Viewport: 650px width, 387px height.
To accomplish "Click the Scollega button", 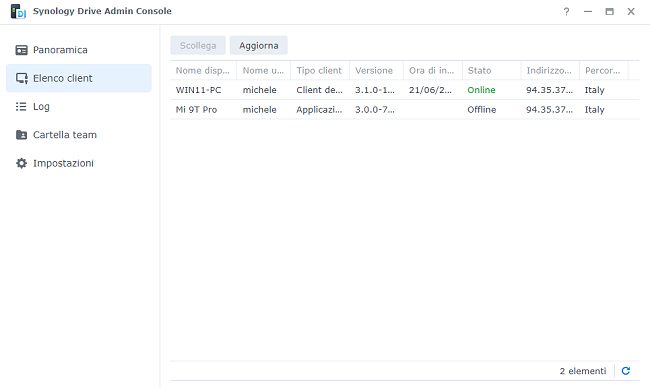I will click(x=198, y=46).
